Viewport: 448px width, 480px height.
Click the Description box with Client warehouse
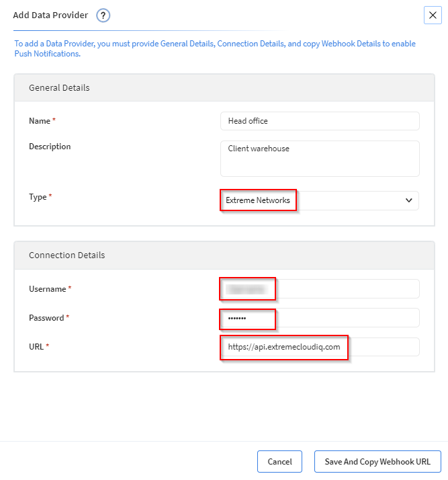[x=320, y=159]
